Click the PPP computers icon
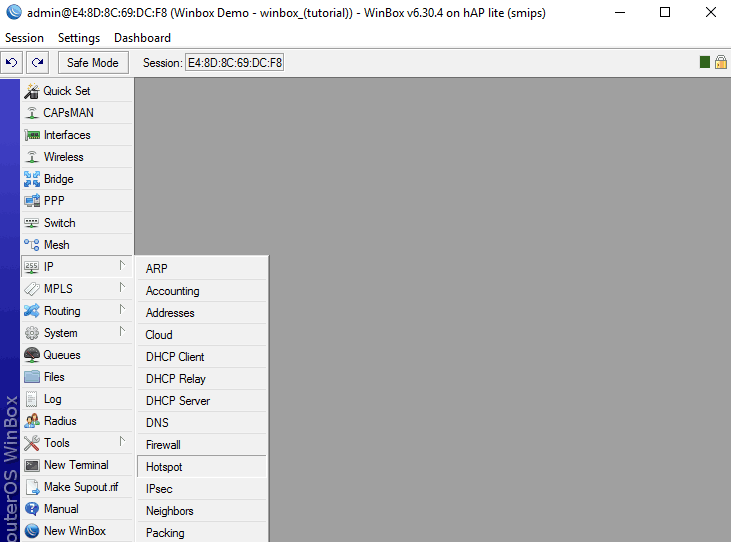The width and height of the screenshot is (731, 542). 32,201
